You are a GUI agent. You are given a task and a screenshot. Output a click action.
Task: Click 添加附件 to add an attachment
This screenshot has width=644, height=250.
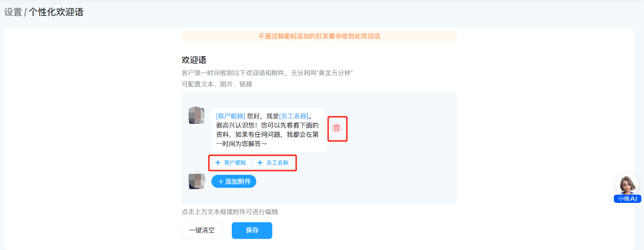[x=234, y=181]
